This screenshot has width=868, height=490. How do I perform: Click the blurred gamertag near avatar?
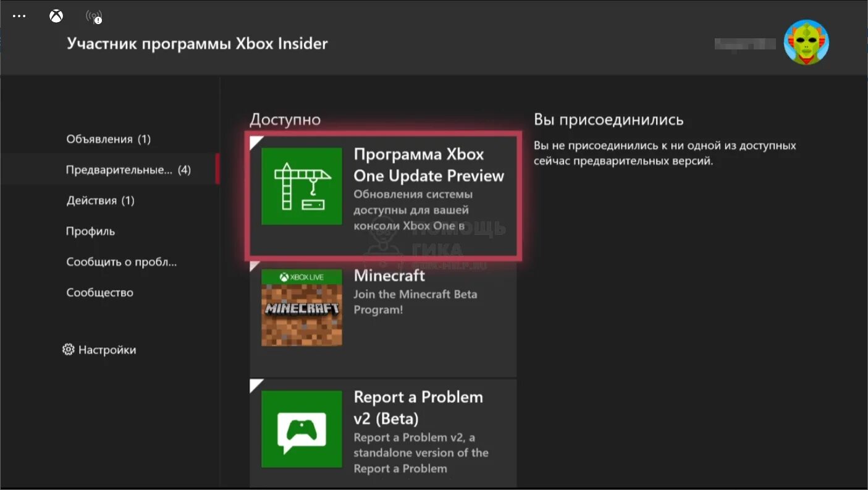[x=745, y=43]
